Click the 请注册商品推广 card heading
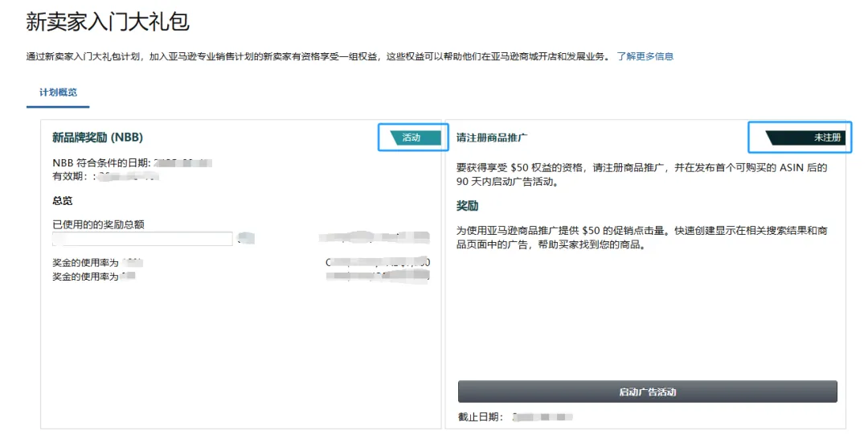868x439 pixels. coord(492,137)
